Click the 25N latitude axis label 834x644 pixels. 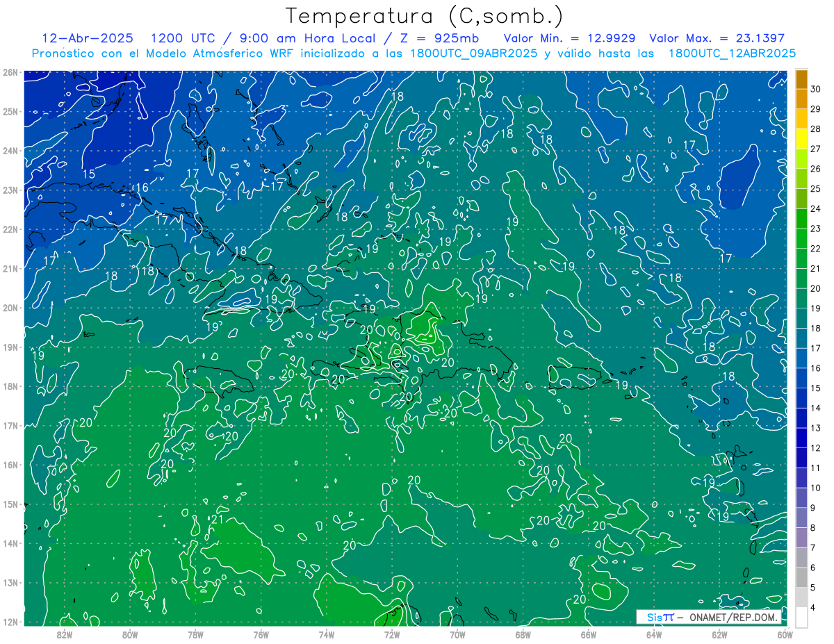coord(10,111)
